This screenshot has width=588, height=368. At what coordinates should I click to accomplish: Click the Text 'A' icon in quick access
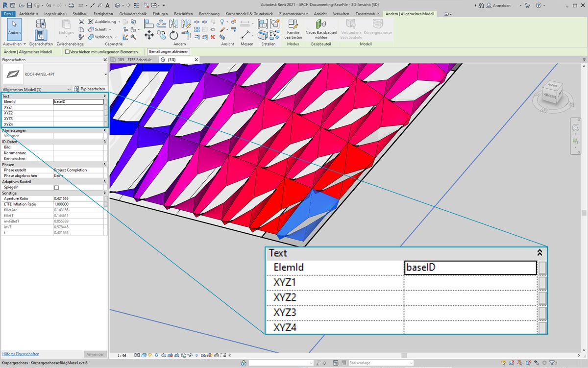pos(107,5)
